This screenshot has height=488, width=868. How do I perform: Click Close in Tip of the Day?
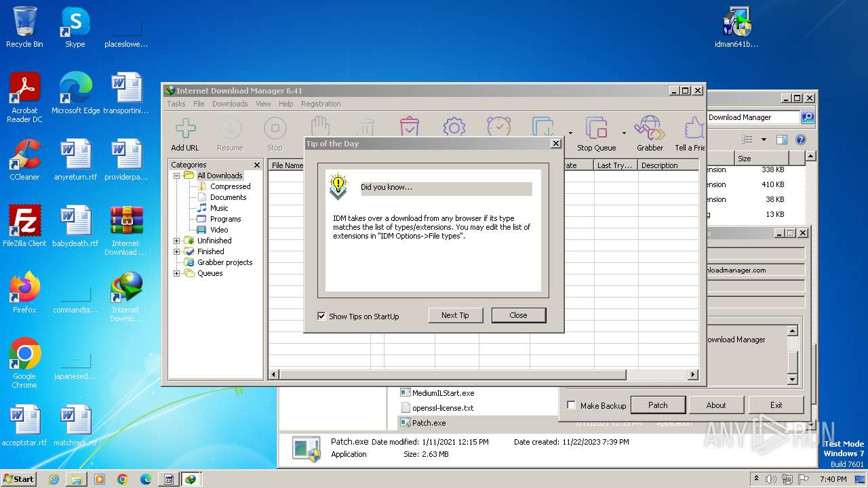coord(518,315)
